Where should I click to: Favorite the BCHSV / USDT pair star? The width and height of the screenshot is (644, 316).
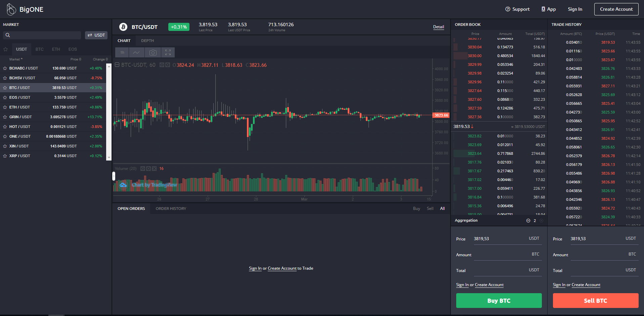[5, 78]
